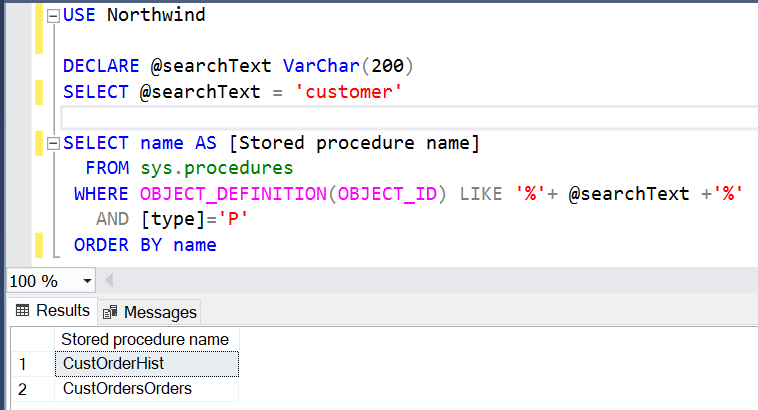
Task: Select row number 1 header
Action: [x=33, y=364]
